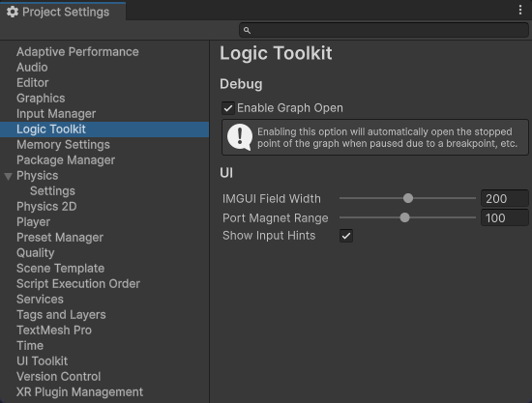Click the search magnifier icon

(x=247, y=31)
